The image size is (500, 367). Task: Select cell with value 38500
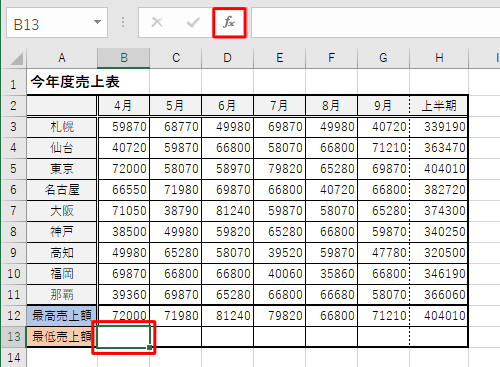pos(124,232)
